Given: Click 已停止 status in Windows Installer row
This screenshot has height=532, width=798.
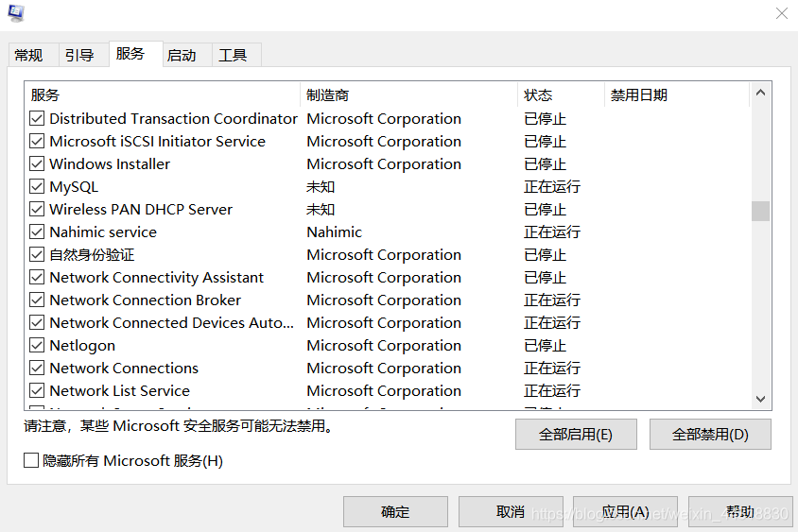Looking at the screenshot, I should point(545,163).
